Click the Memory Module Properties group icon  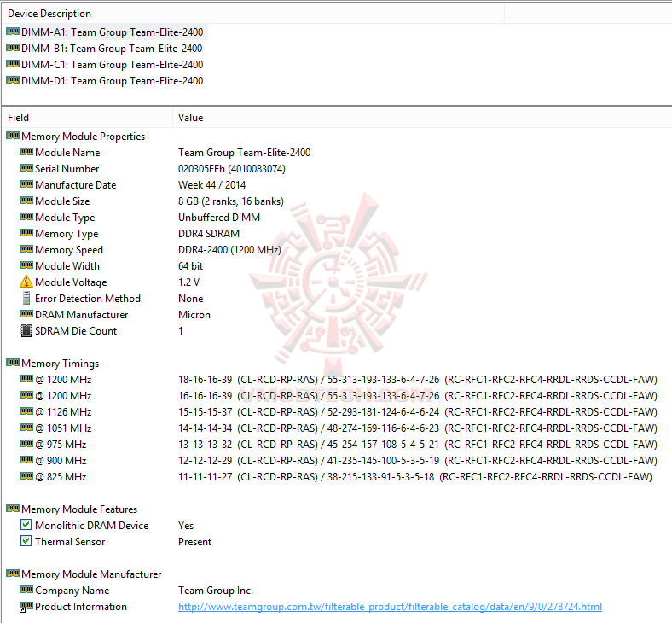(13, 136)
